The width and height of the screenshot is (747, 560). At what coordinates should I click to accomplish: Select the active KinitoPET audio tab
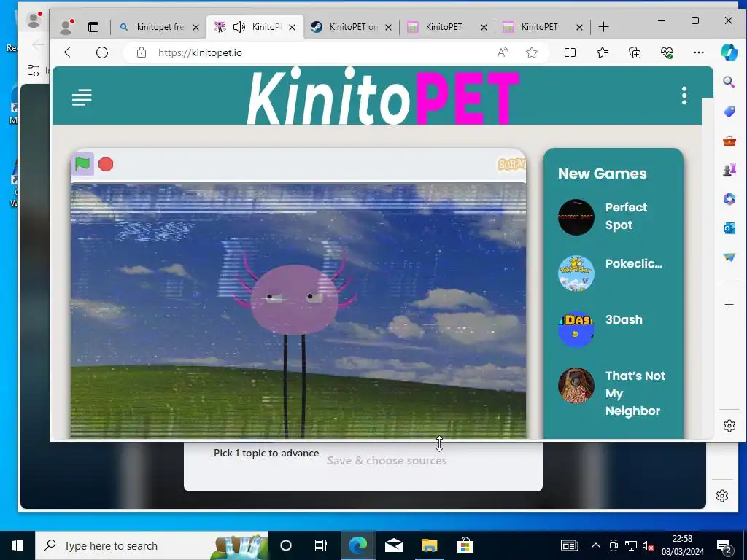point(255,27)
